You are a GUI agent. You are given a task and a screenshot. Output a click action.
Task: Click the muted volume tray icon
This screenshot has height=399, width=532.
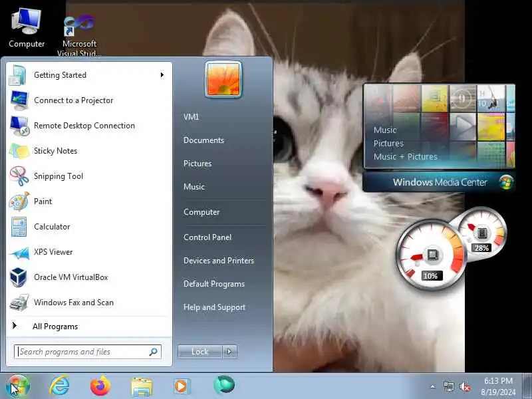point(465,386)
